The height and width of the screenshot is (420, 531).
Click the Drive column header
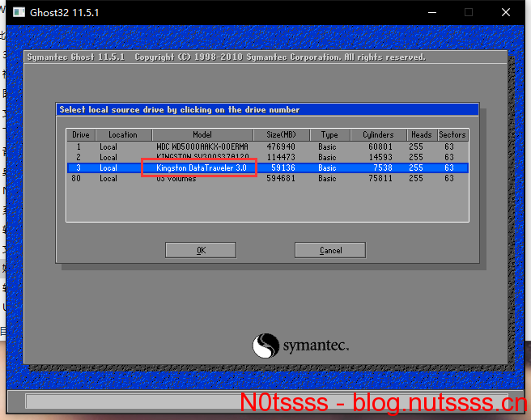pos(81,134)
